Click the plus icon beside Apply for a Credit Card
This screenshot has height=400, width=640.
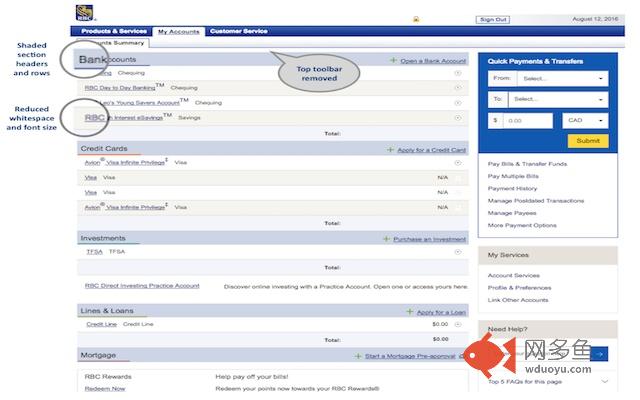[390, 150]
